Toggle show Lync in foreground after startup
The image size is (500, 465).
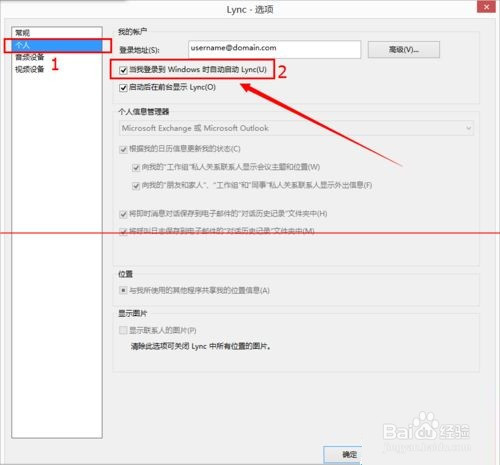click(x=123, y=88)
